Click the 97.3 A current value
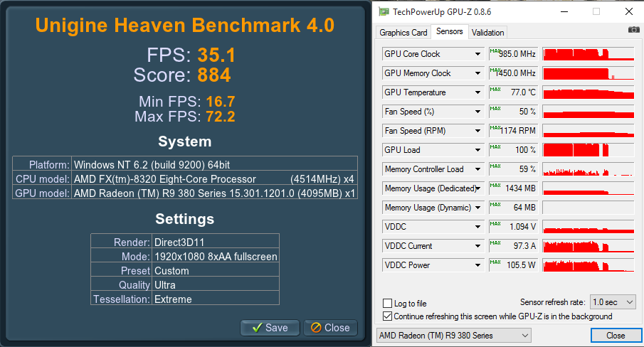Screen dimensions: 644x347 (x=513, y=246)
